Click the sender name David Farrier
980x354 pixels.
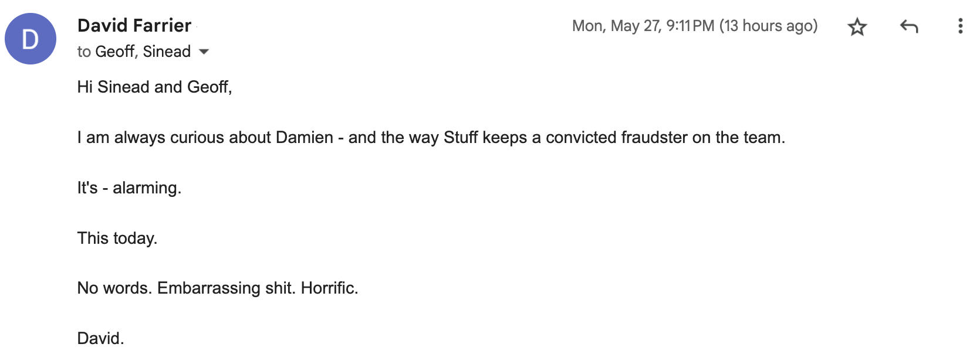(x=134, y=25)
